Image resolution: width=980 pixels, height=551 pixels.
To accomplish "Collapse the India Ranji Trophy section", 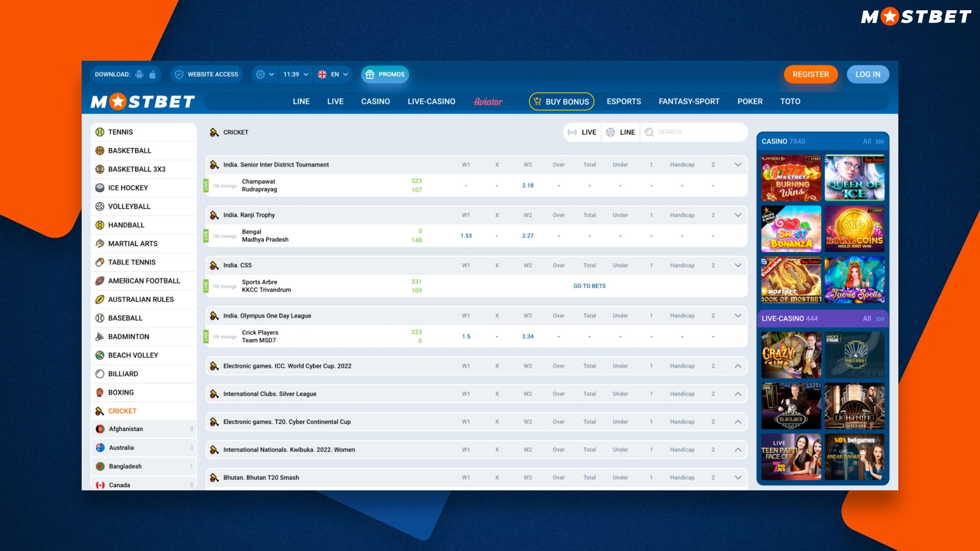I will (738, 215).
